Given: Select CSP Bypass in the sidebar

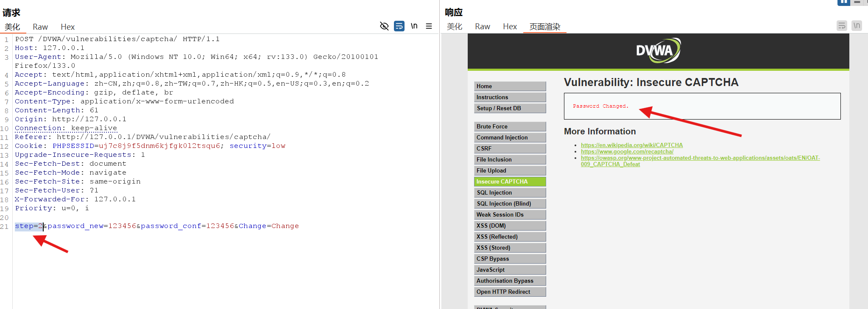Looking at the screenshot, I should point(510,259).
